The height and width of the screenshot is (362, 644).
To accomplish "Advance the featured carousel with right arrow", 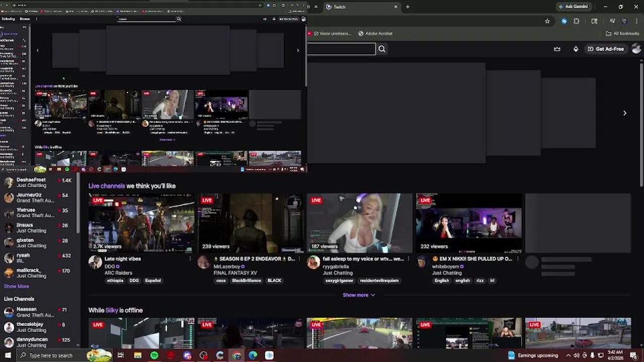I will 624,113.
